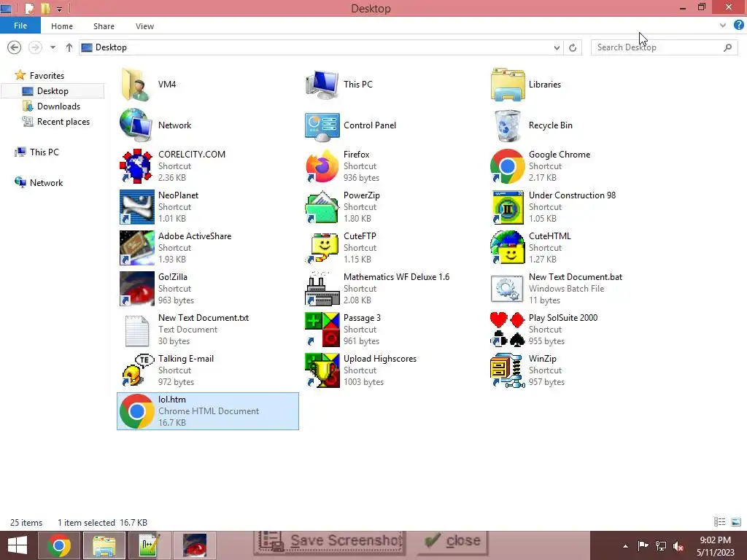Image resolution: width=747 pixels, height=560 pixels.
Task: Select the Go!Zilla shortcut icon
Action: pos(136,289)
